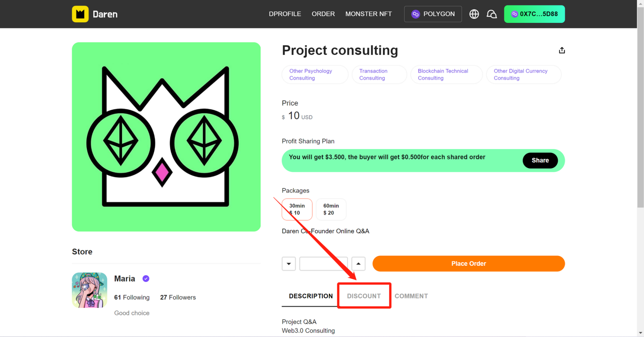Open Maria's store avatar
Screen dimensions: 644x337
click(89, 290)
